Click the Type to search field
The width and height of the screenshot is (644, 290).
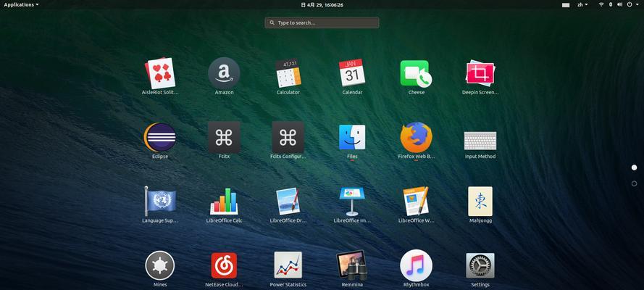tap(322, 22)
